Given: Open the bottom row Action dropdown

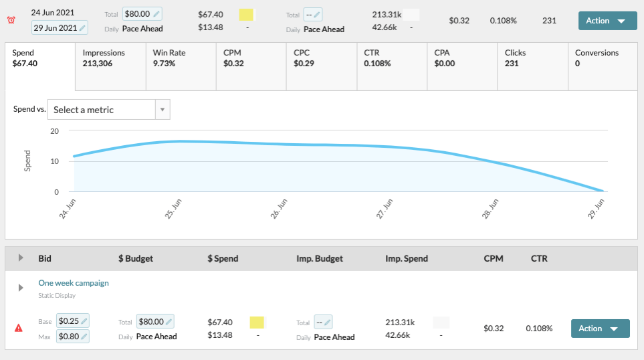Looking at the screenshot, I should pyautogui.click(x=600, y=329).
